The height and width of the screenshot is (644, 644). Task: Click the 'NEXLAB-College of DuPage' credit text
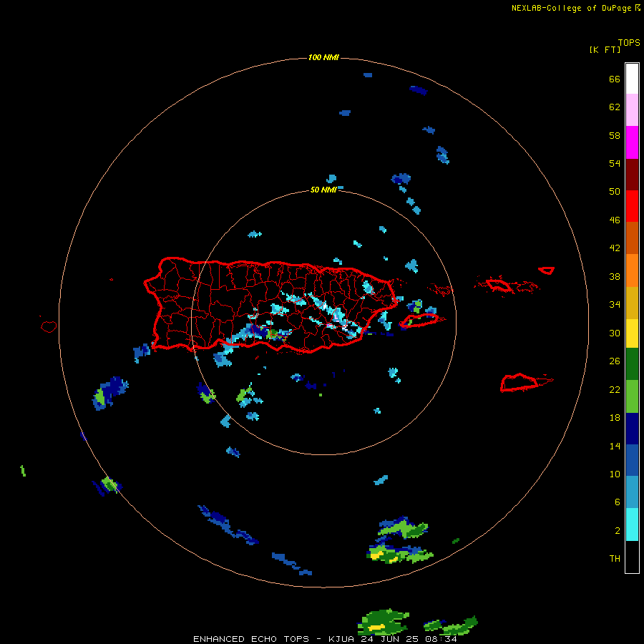click(572, 8)
